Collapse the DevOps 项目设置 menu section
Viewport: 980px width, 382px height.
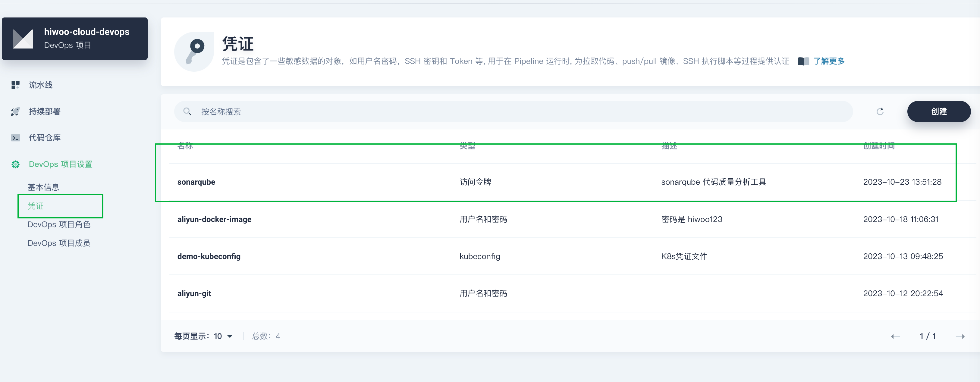tap(61, 164)
